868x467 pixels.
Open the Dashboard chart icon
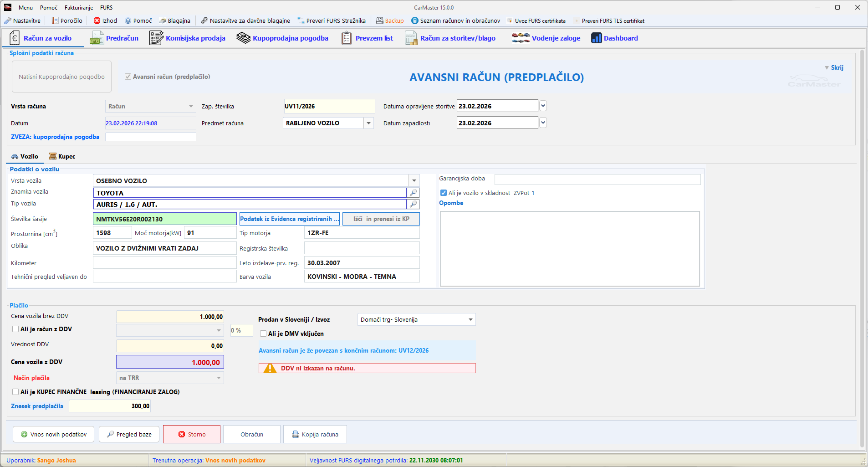tap(597, 38)
